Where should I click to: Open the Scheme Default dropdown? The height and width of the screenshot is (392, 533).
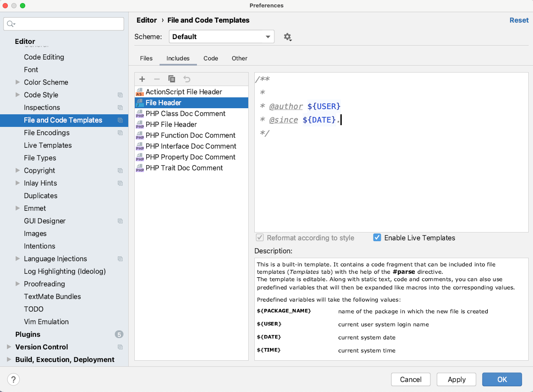(222, 37)
